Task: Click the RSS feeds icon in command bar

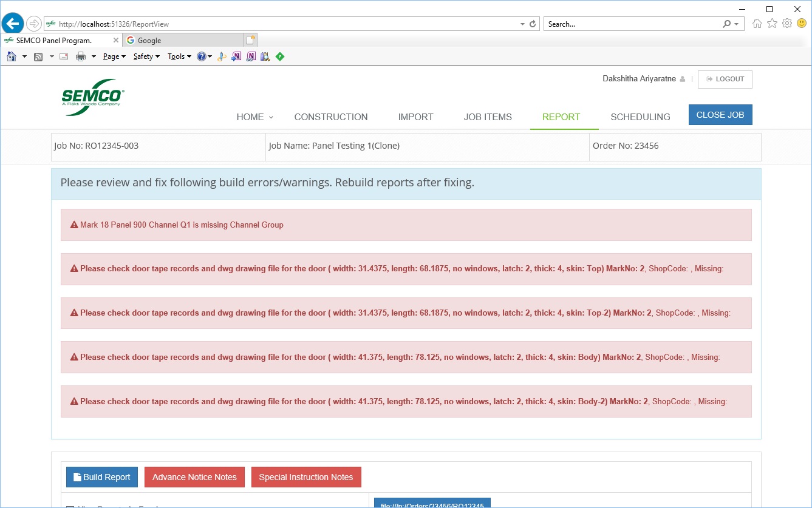Action: click(x=38, y=56)
